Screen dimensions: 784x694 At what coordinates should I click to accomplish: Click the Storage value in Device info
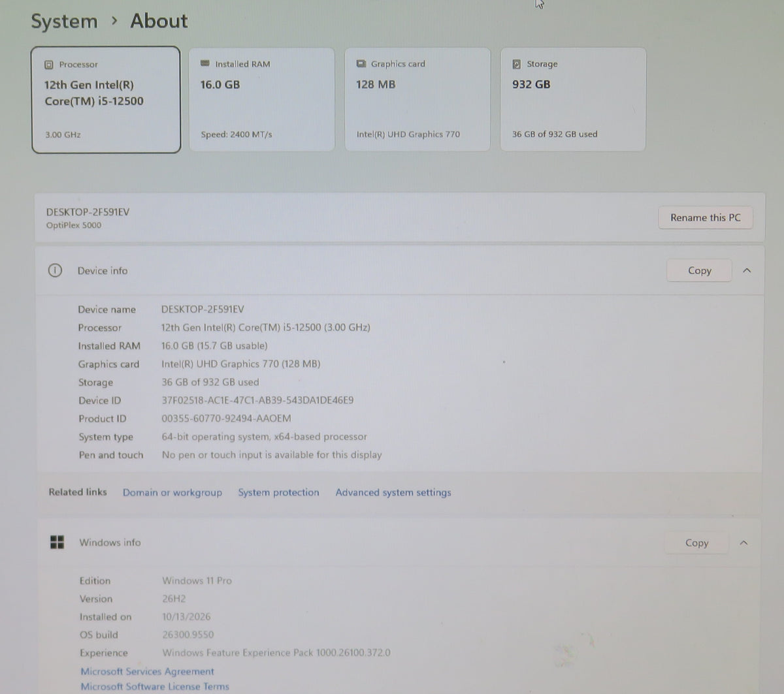click(x=210, y=382)
